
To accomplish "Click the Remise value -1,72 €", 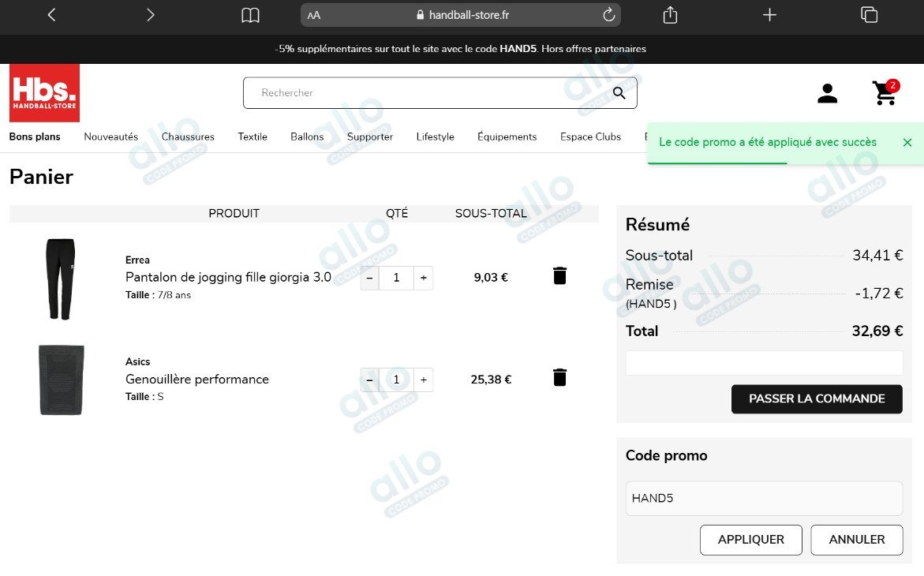I will [878, 293].
